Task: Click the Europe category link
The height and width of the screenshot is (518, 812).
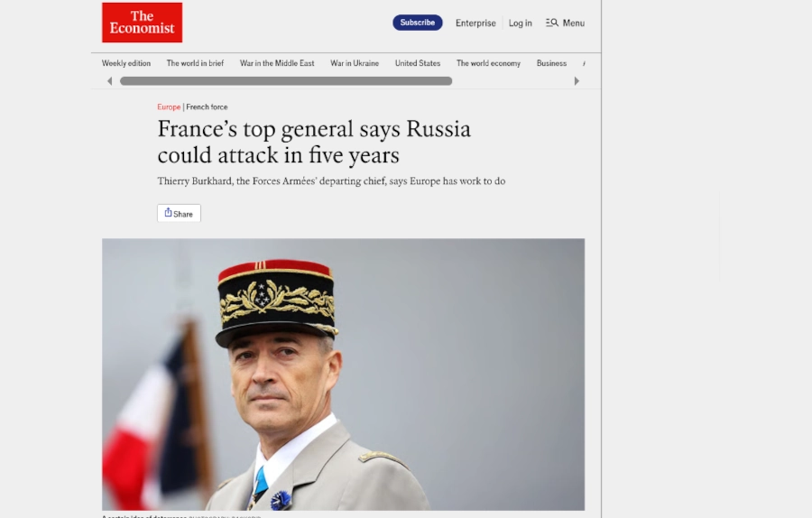Action: pyautogui.click(x=169, y=107)
